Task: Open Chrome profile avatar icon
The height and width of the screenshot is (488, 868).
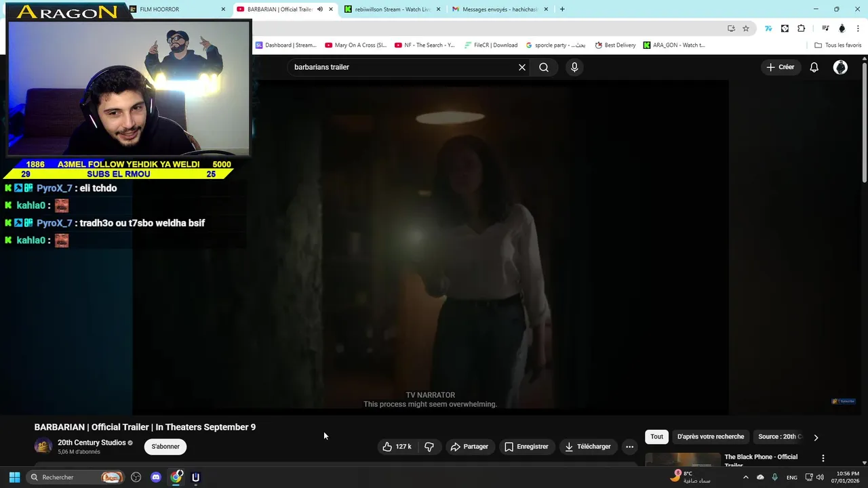Action: coord(842,28)
